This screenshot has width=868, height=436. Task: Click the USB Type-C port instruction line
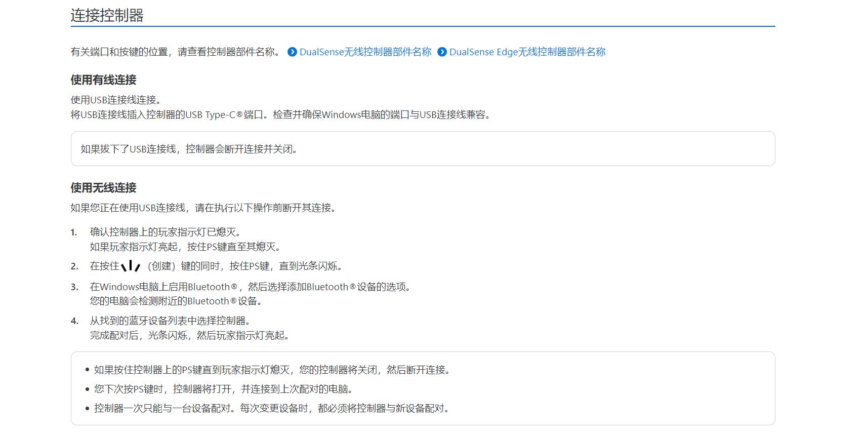[x=280, y=115]
